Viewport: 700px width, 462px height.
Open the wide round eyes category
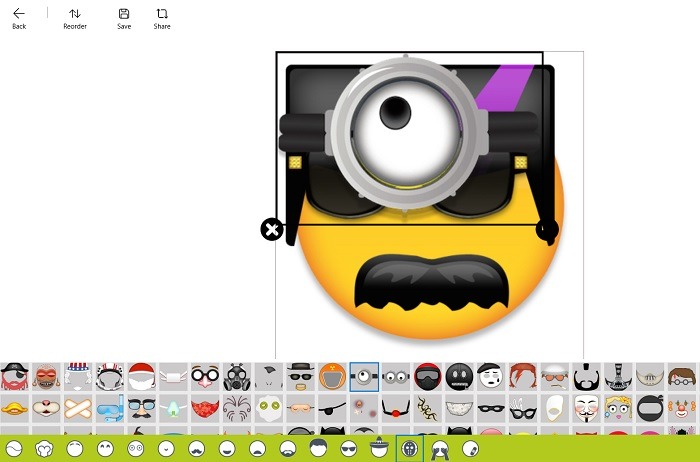coord(136,448)
